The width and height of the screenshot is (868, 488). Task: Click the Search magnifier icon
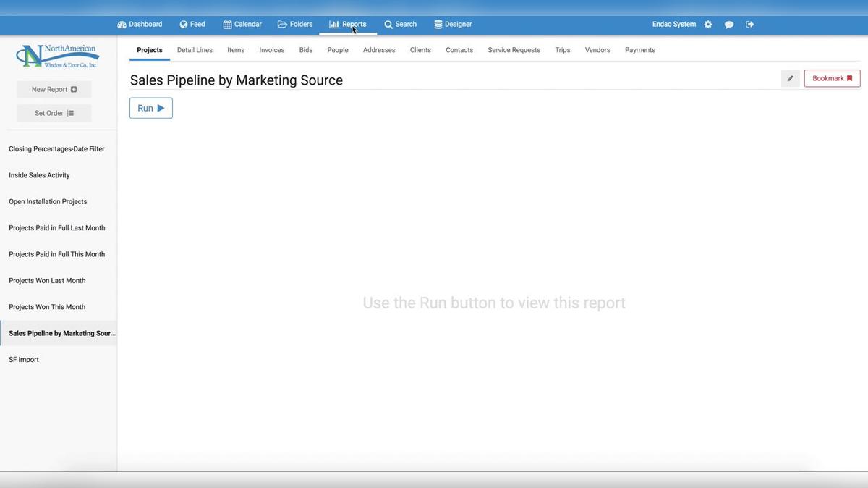388,24
